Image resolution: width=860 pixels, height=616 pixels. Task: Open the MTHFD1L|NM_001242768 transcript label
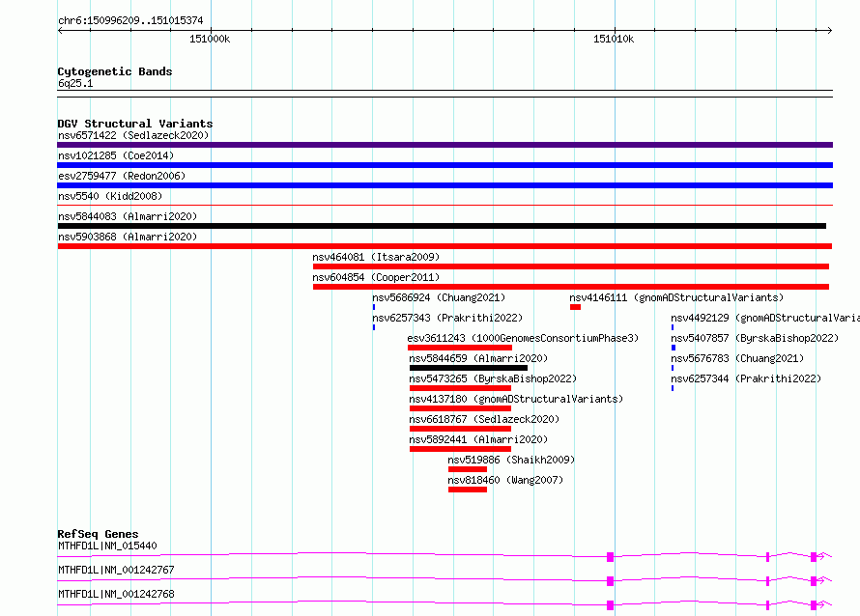116,594
